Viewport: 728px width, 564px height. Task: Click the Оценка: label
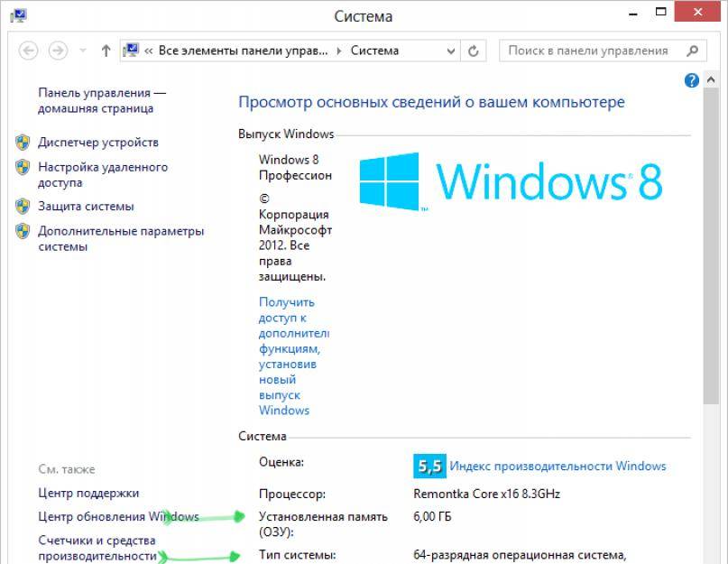[x=281, y=462]
